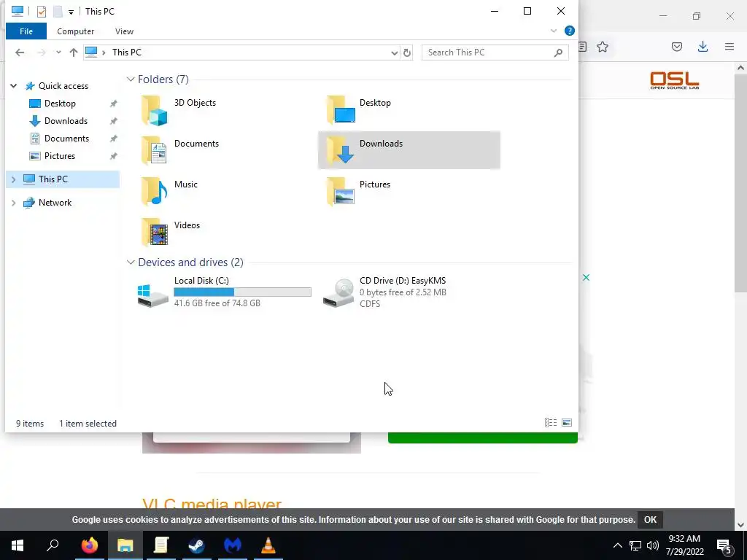Expand This PC in navigation pane
The width and height of the screenshot is (747, 560).
coord(14,179)
